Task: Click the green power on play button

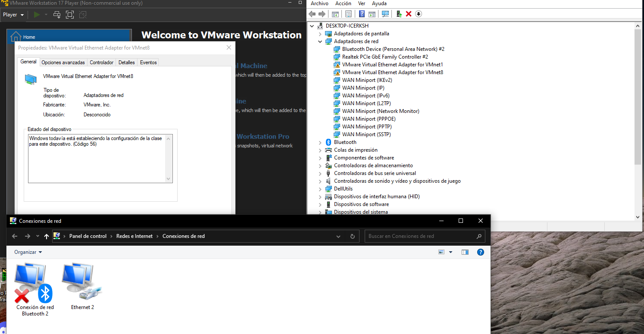Action: point(37,15)
